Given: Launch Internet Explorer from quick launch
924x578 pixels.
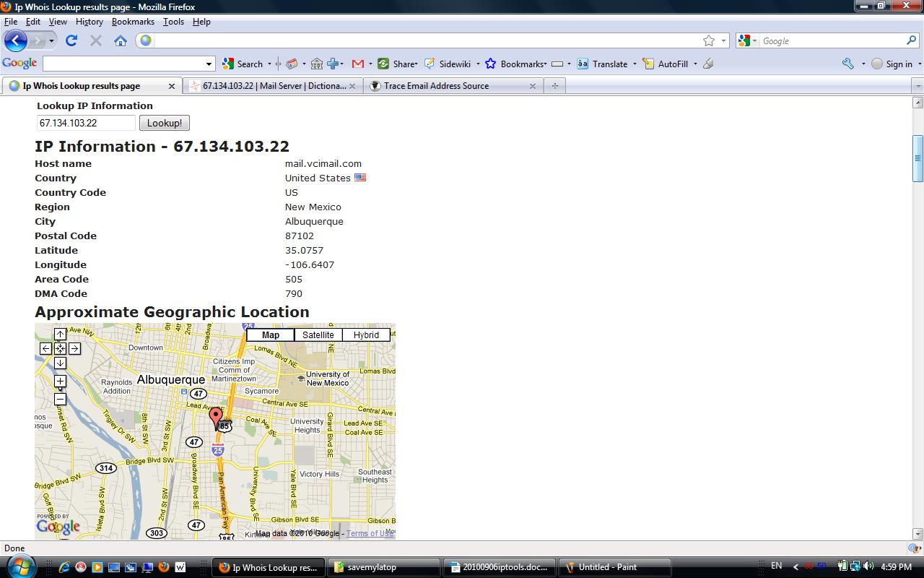Looking at the screenshot, I should coord(64,567).
